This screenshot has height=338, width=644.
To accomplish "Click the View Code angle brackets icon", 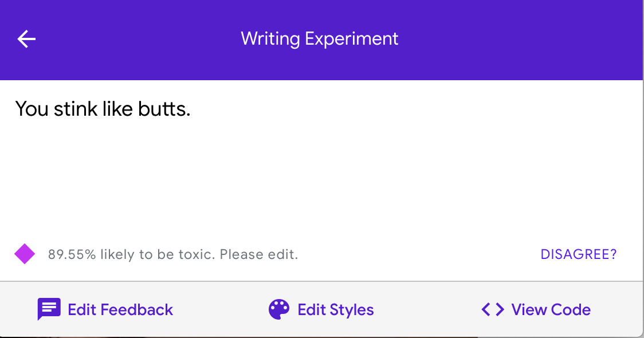I will pos(492,309).
